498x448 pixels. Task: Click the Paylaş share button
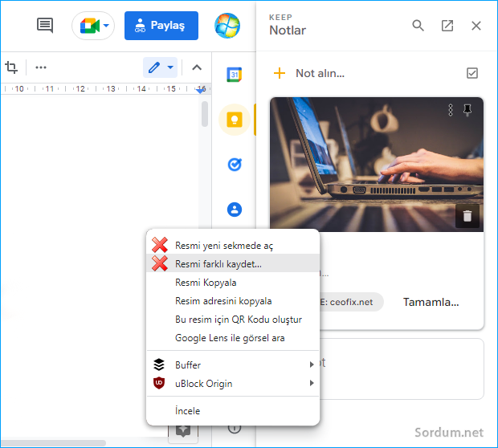[x=161, y=26]
